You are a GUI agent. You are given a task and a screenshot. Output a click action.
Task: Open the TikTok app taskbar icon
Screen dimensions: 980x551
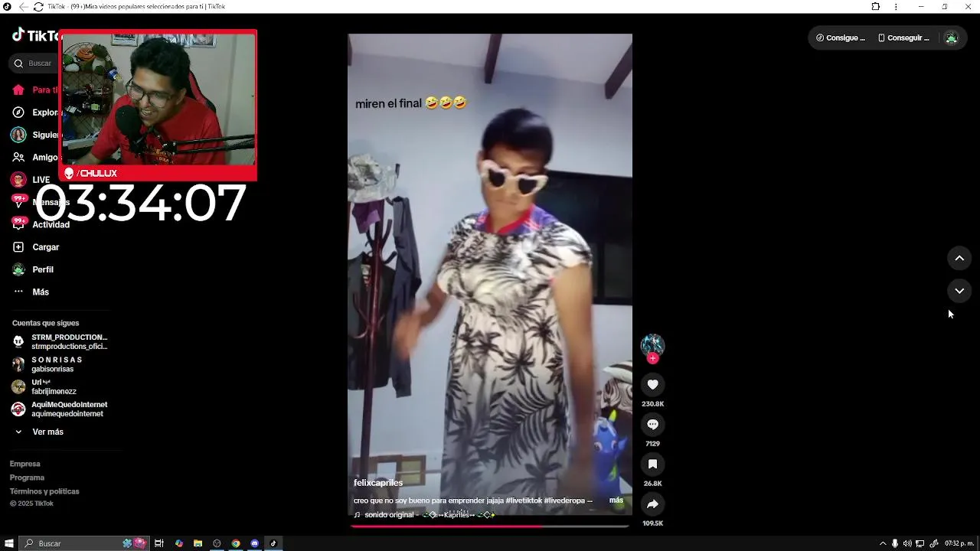(x=273, y=543)
